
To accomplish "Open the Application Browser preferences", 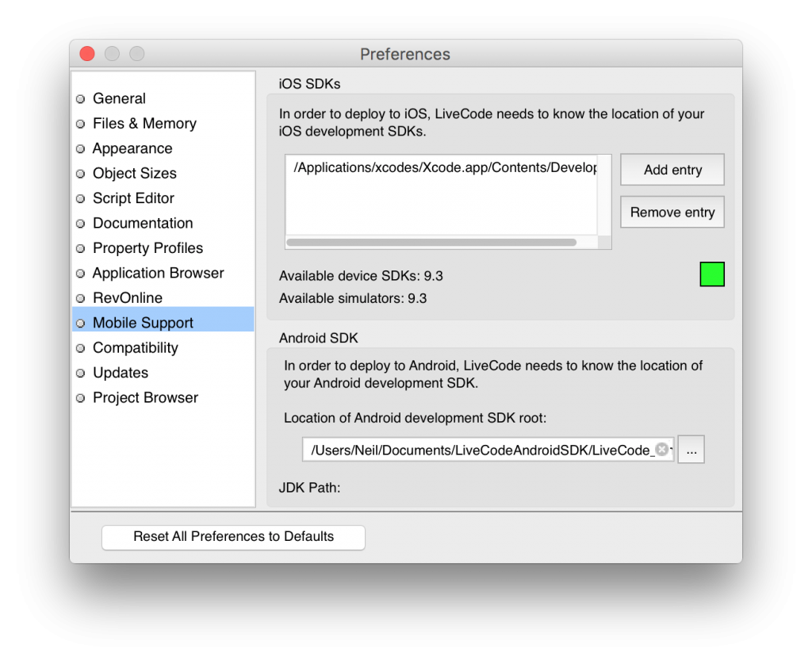I will click(158, 273).
